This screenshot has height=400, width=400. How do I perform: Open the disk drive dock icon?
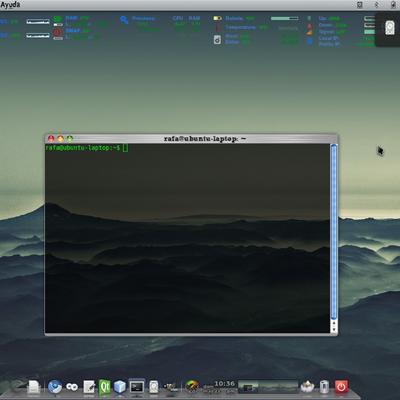coord(154,387)
